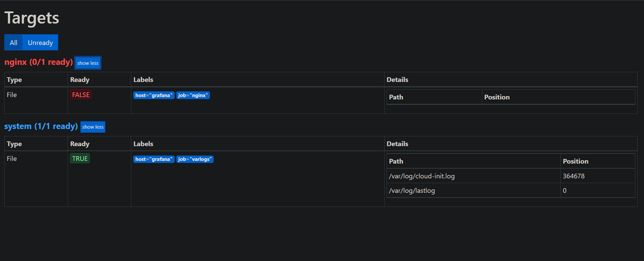
Task: Click the Path header in system Details table
Action: (x=396, y=161)
